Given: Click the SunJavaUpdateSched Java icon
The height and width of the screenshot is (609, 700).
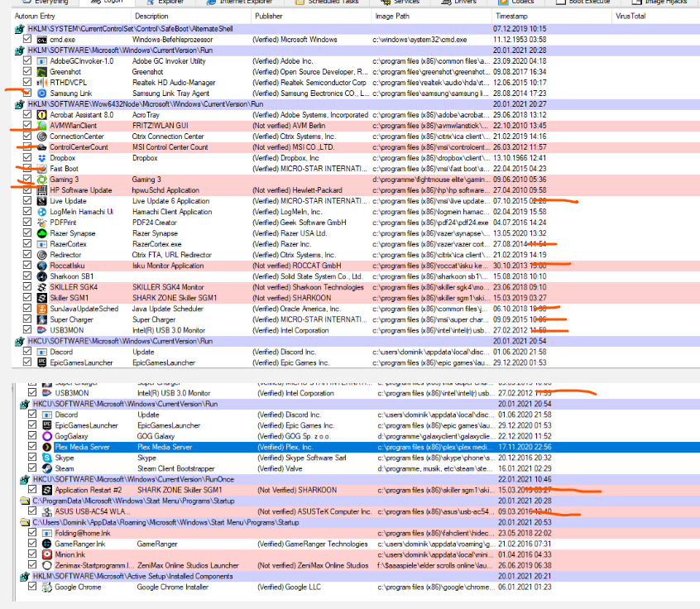Looking at the screenshot, I should coord(41,309).
